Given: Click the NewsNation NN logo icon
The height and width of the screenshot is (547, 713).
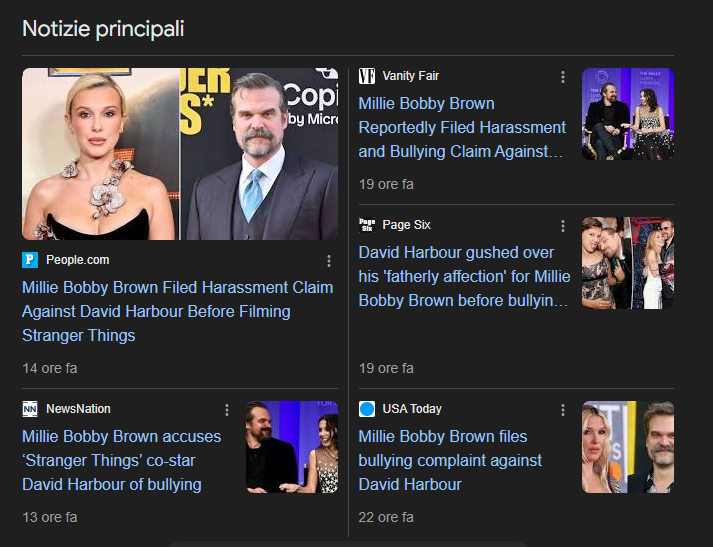Looking at the screenshot, I should [x=30, y=409].
